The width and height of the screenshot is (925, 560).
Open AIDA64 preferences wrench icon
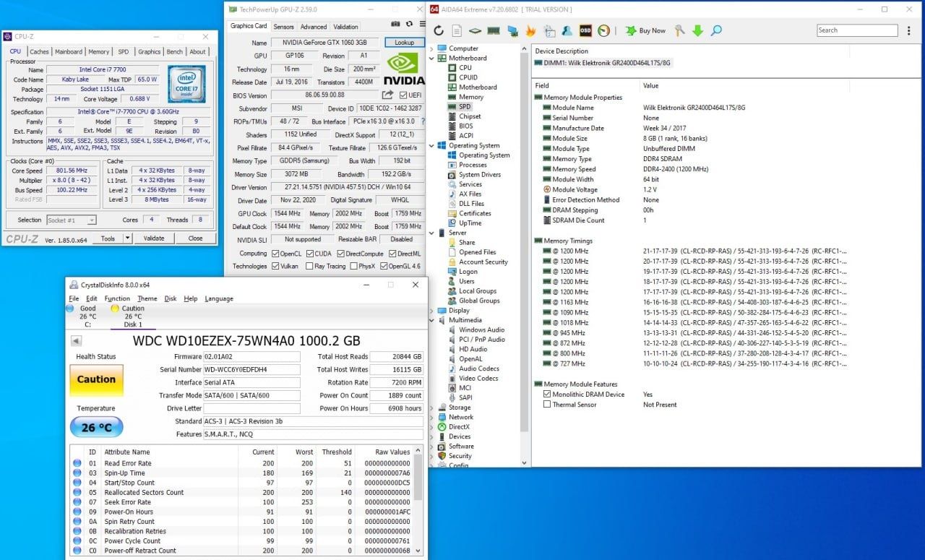point(679,30)
